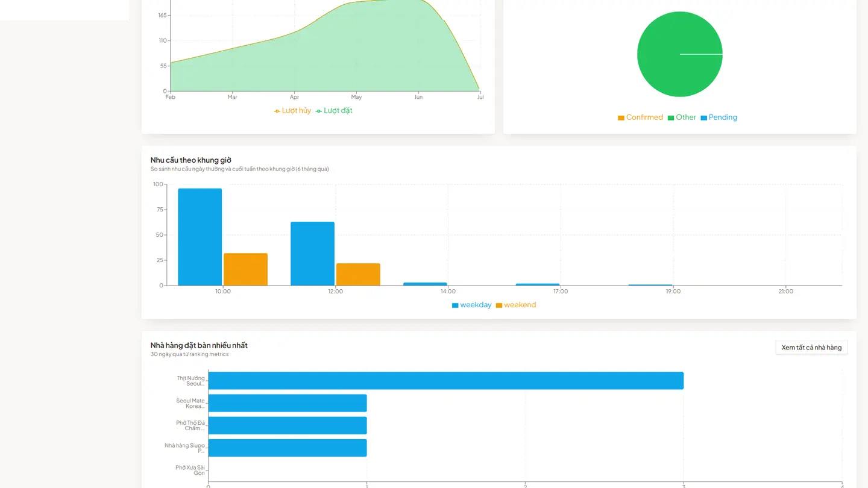Click the Thịt Nướng Seoul bar

(x=446, y=381)
